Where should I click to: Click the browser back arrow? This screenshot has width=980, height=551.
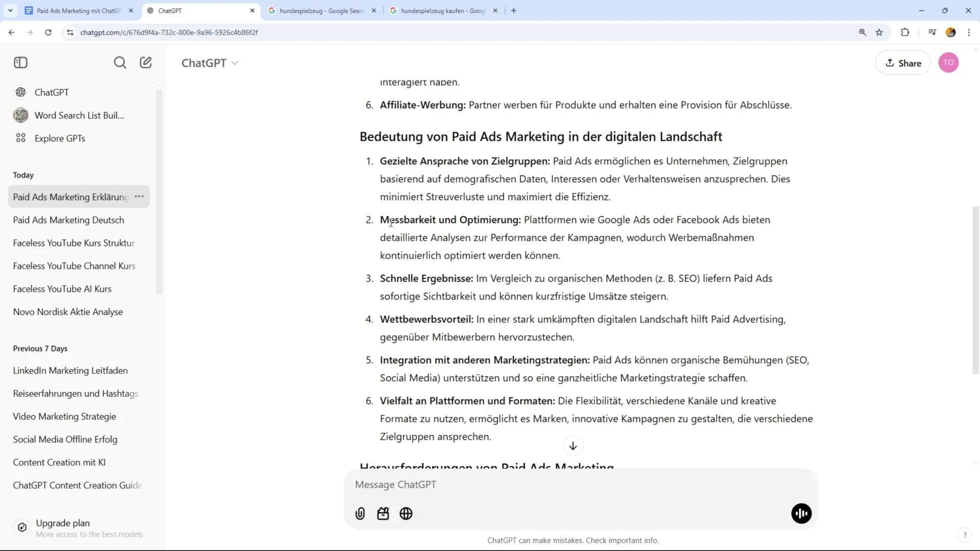pyautogui.click(x=12, y=32)
